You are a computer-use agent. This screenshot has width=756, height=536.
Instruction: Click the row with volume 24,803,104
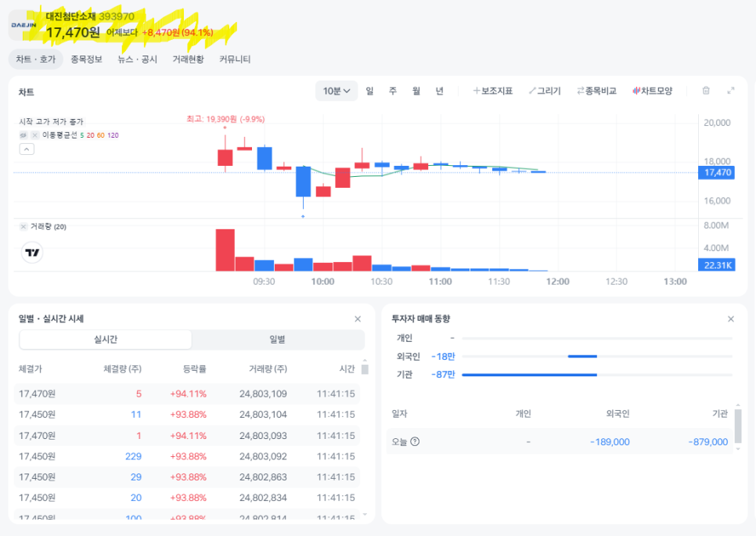point(187,415)
